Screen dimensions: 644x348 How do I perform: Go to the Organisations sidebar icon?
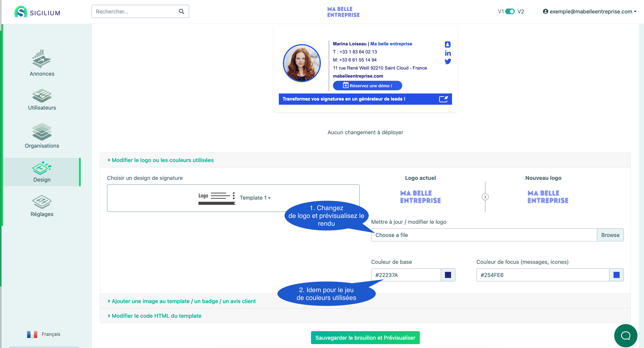(x=42, y=132)
